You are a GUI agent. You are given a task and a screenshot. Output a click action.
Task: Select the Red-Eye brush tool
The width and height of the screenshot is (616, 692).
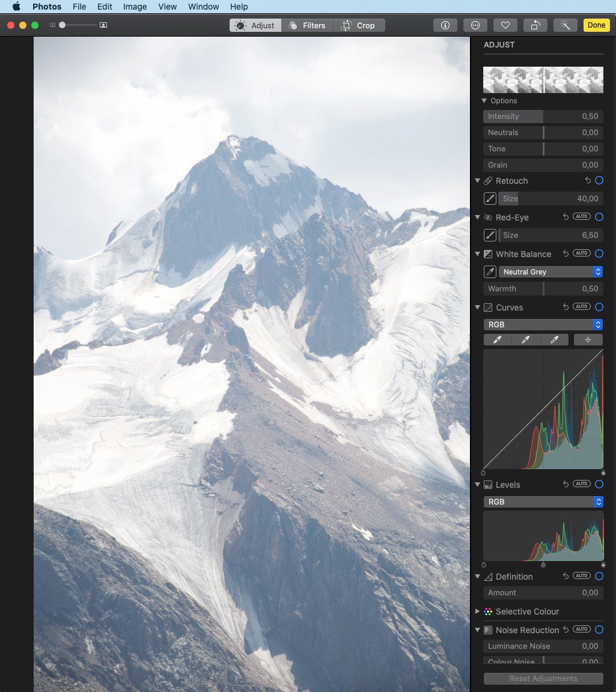(490, 235)
